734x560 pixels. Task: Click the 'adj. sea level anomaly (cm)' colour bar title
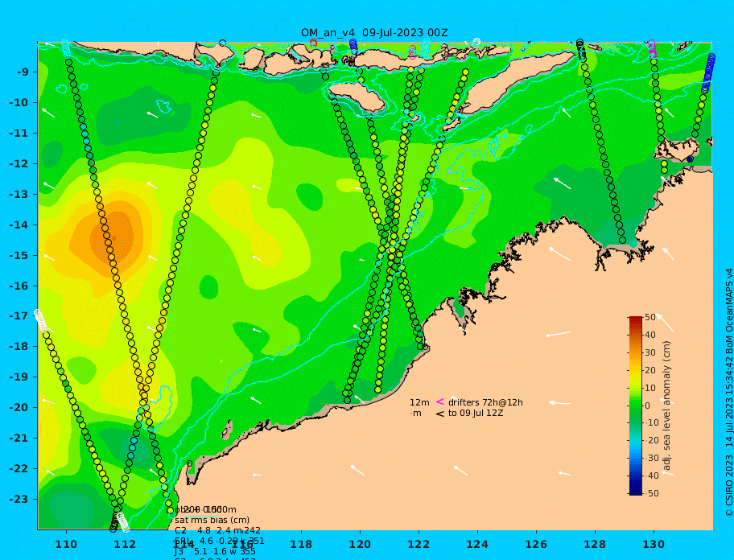click(667, 406)
